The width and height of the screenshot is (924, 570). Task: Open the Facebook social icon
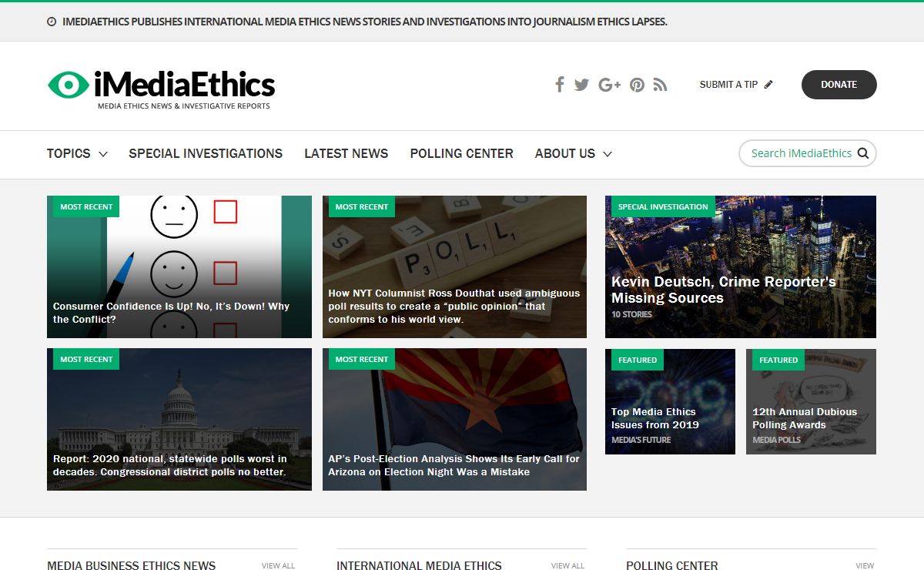click(x=560, y=85)
